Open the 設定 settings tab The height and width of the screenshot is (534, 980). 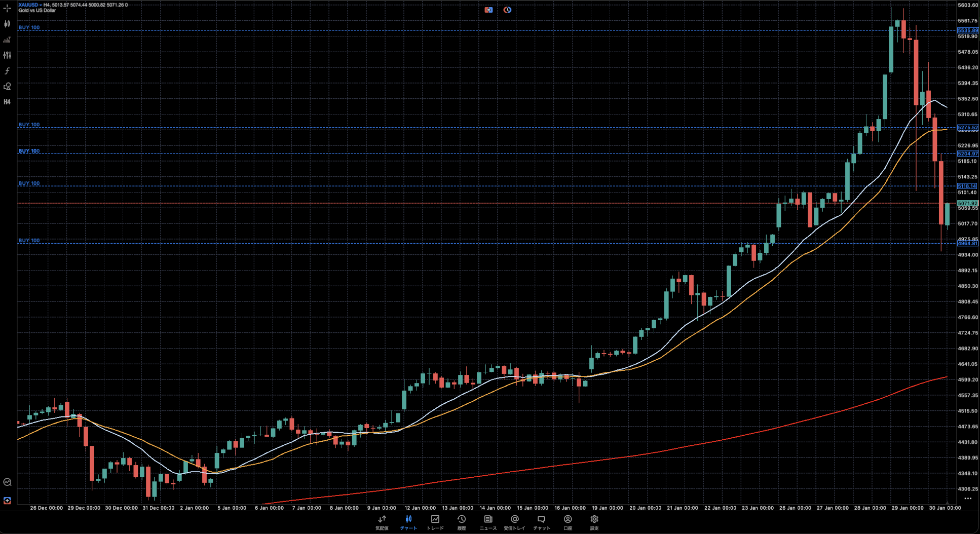pos(594,522)
